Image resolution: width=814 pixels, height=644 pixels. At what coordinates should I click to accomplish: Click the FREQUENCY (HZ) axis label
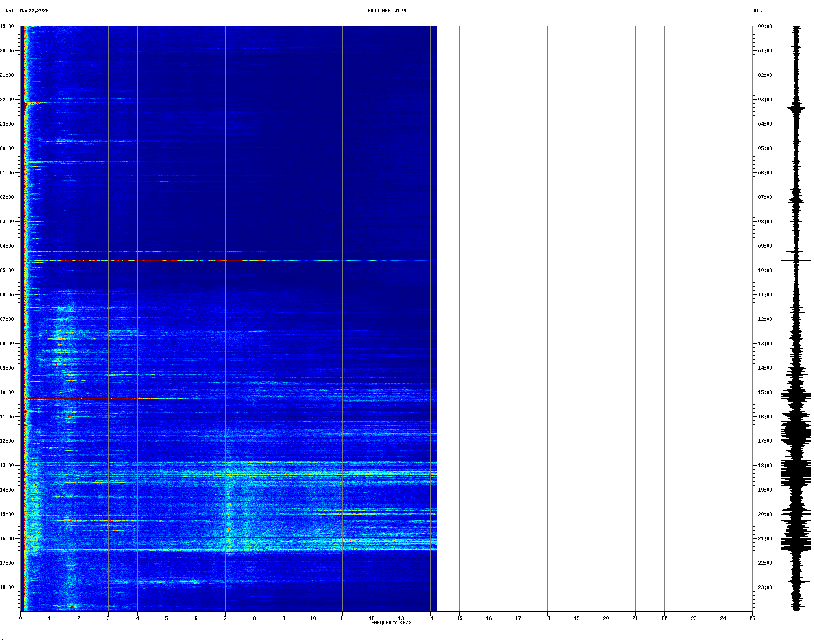[391, 623]
